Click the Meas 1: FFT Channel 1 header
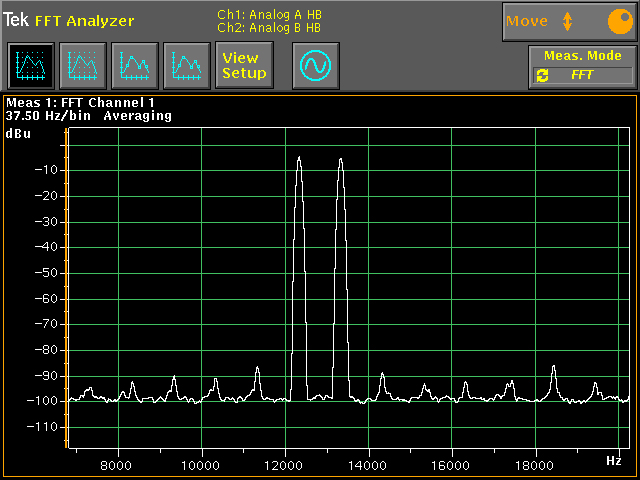 click(x=82, y=102)
